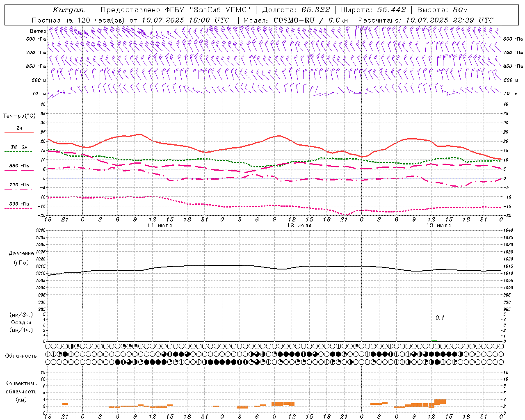The width and height of the screenshot is (525, 420).
Task: Click the small green precipitation bar
Action: pos(434,340)
